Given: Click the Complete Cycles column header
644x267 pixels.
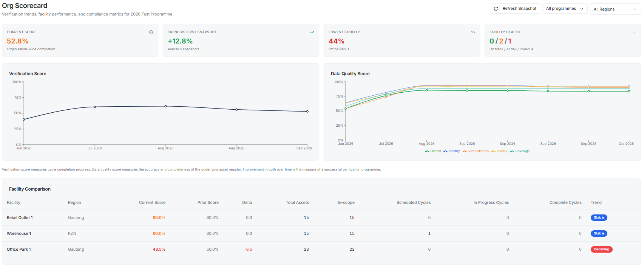Looking at the screenshot, I should [565, 203].
